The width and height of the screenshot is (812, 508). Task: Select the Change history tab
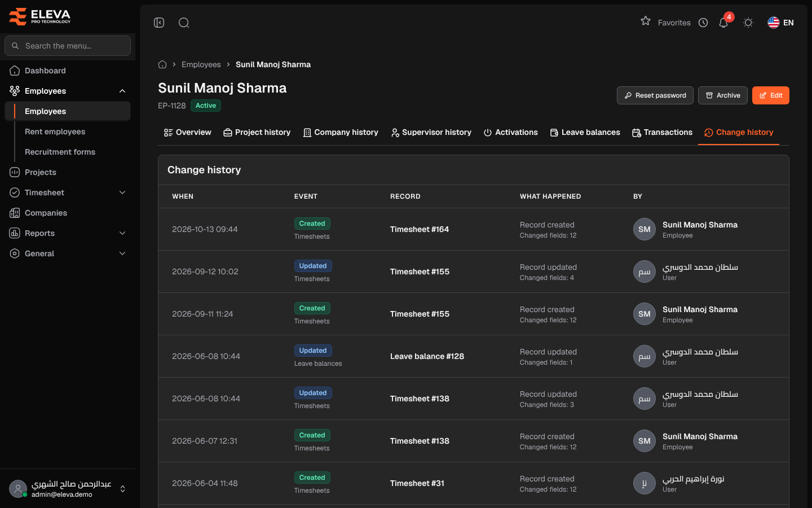(739, 132)
